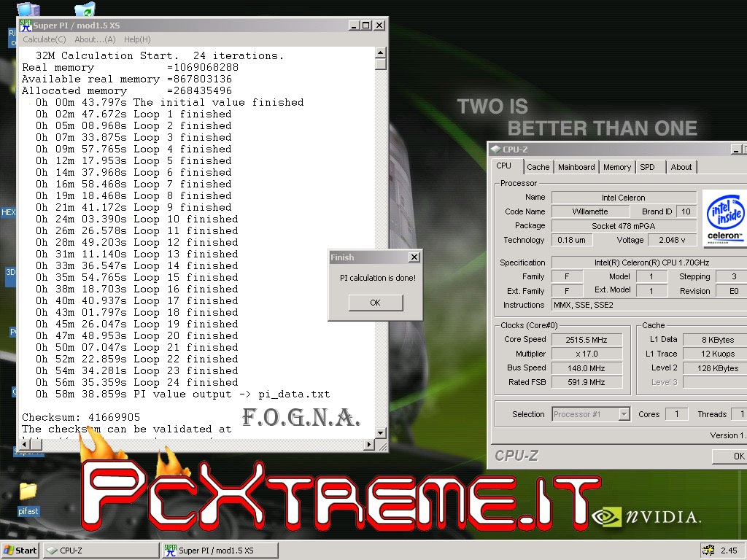Close the Finish dialog with X

tap(414, 257)
